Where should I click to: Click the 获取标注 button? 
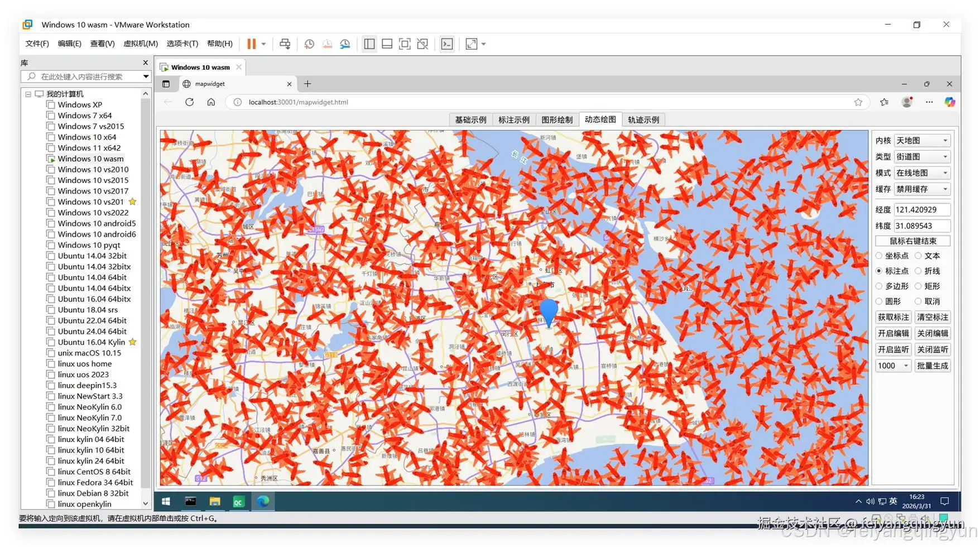(x=893, y=317)
